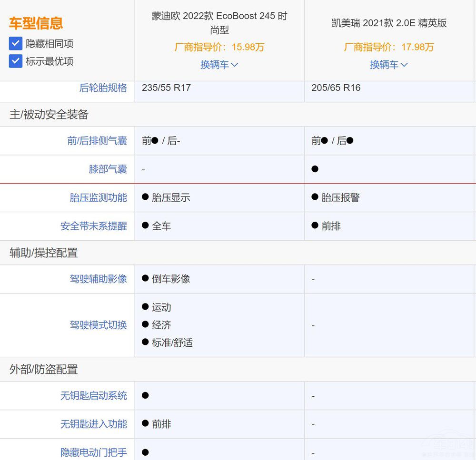Click the Camry guide price 17.98万

pos(389,48)
